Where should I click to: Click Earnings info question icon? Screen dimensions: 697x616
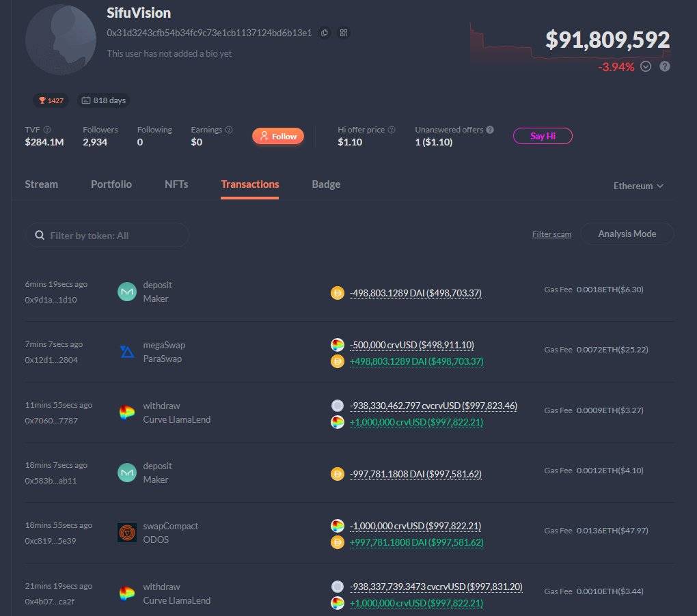tap(229, 130)
